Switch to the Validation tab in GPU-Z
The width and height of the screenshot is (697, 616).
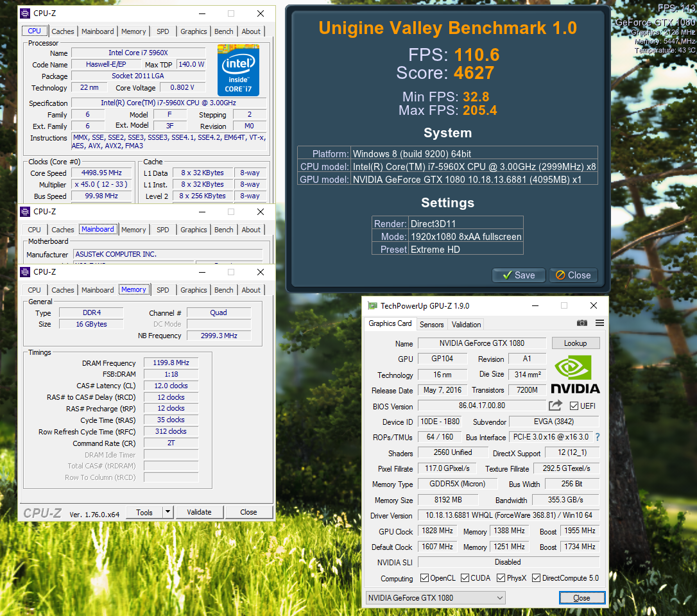point(467,325)
